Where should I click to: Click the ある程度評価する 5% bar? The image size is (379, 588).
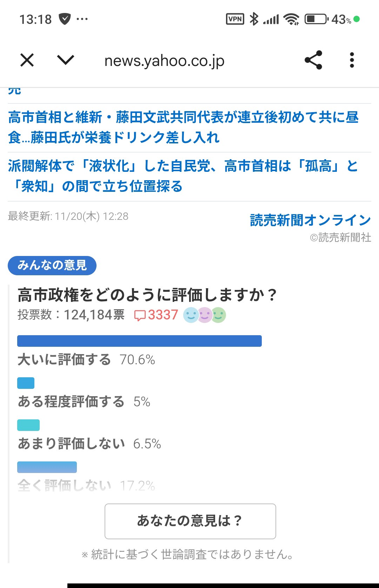(26, 383)
